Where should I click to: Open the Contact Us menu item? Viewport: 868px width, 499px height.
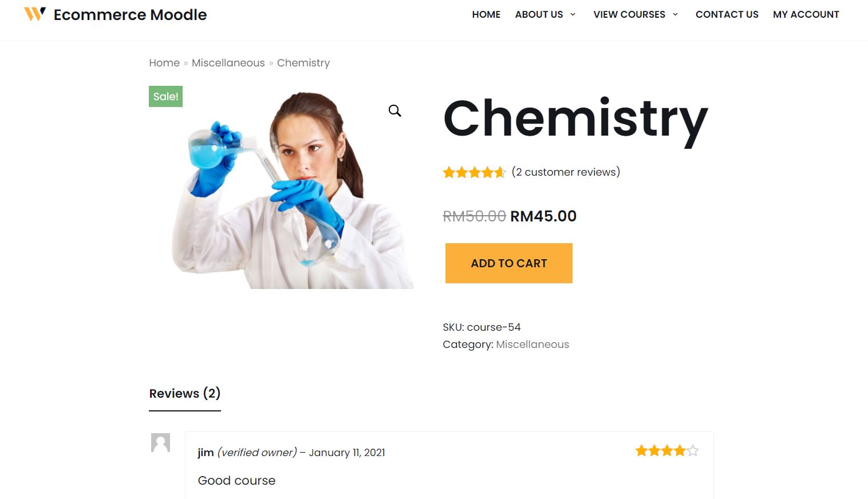click(x=727, y=14)
